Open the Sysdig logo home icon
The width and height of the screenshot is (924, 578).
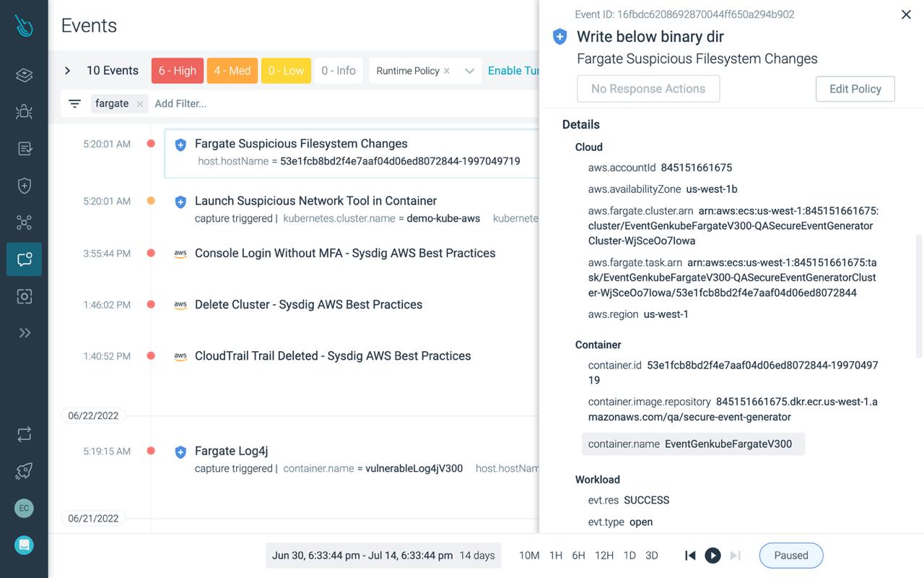pos(24,25)
